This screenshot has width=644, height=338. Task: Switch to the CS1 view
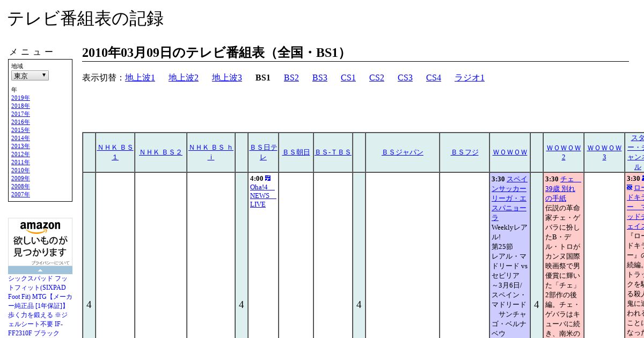pyautogui.click(x=348, y=78)
